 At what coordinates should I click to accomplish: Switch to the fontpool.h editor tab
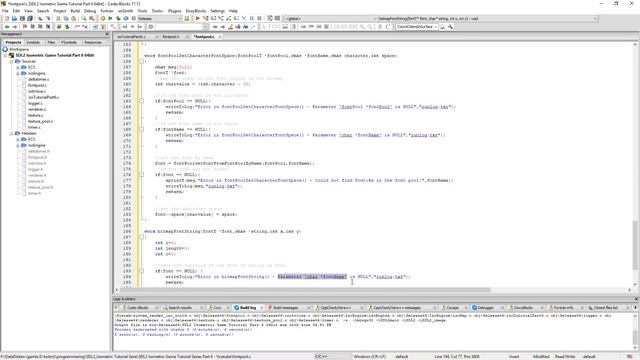tap(171, 37)
